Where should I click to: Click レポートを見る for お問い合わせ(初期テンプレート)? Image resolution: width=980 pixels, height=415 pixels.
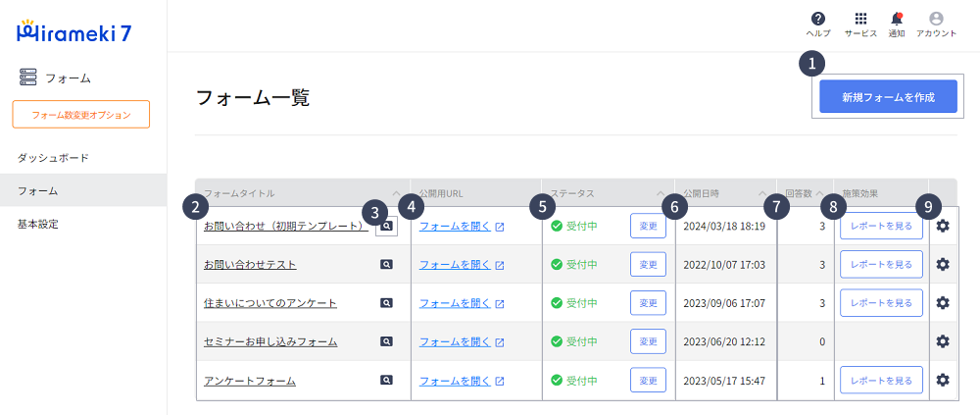881,226
